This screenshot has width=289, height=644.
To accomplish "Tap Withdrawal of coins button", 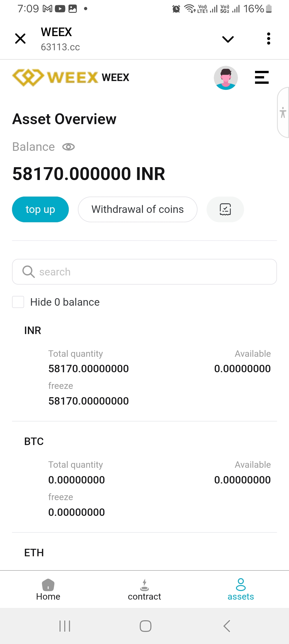I will (x=138, y=209).
